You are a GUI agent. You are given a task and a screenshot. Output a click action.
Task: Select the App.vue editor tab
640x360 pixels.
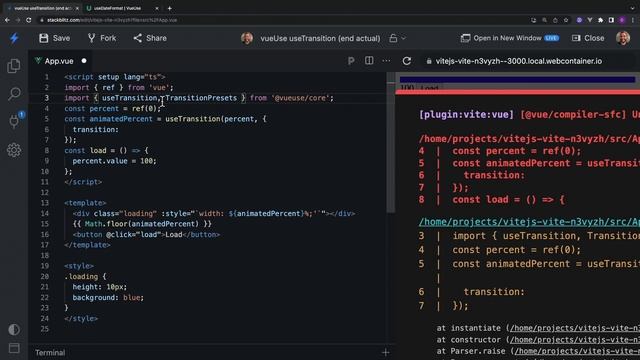59,61
